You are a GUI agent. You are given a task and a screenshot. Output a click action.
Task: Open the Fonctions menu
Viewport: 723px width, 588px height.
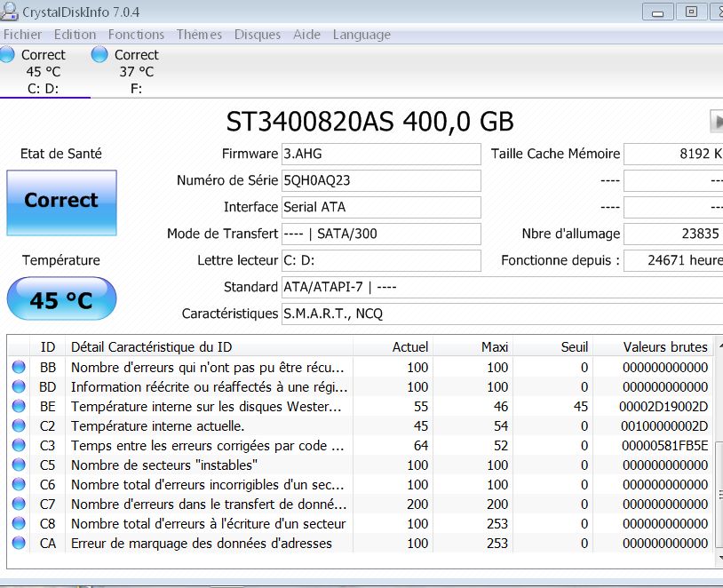pyautogui.click(x=136, y=35)
